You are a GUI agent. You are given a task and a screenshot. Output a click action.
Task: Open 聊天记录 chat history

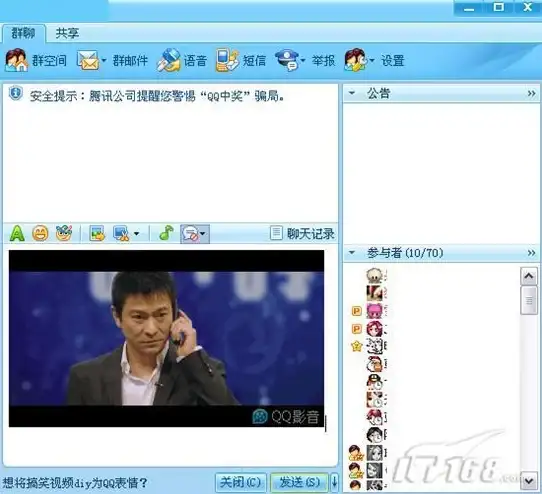pyautogui.click(x=302, y=234)
